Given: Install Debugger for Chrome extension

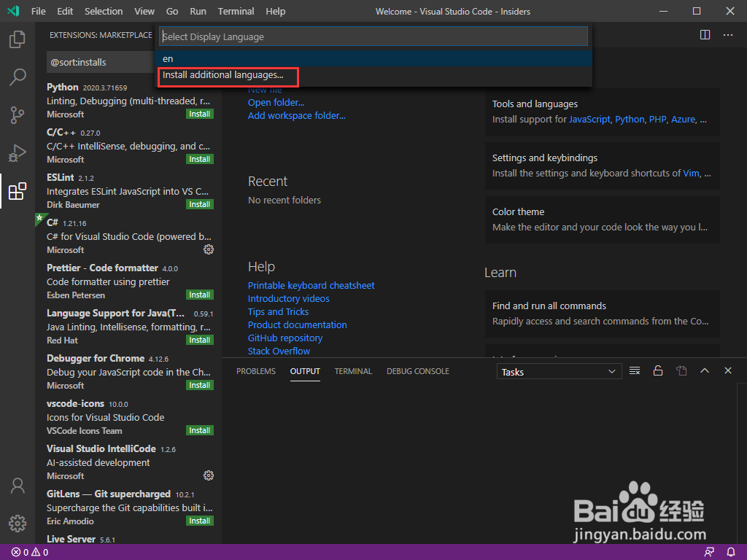Looking at the screenshot, I should click(x=200, y=385).
